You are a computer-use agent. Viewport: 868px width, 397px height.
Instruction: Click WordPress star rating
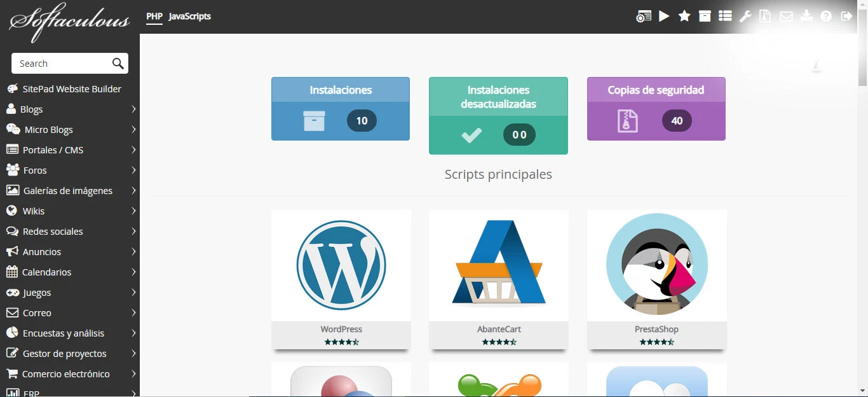tap(341, 342)
